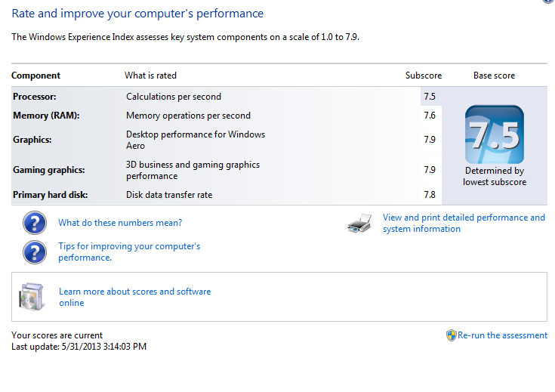
Task: Click the help icon beside 'What do these numbers mean?'
Action: (x=35, y=223)
